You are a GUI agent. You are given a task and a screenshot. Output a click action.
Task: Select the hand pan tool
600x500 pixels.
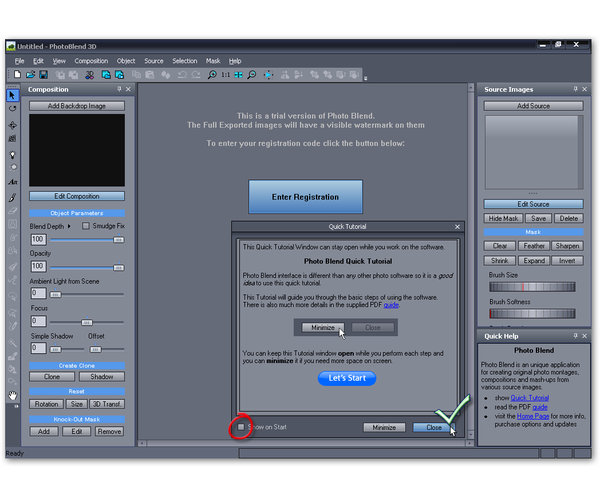click(13, 395)
